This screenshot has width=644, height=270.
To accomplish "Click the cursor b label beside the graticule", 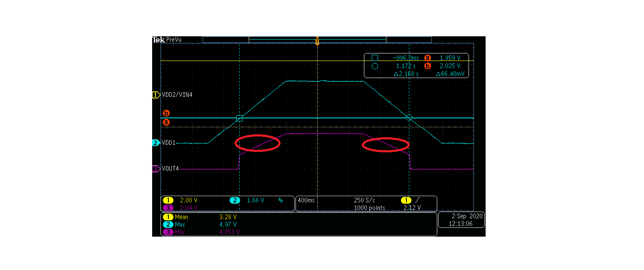I will tap(166, 113).
